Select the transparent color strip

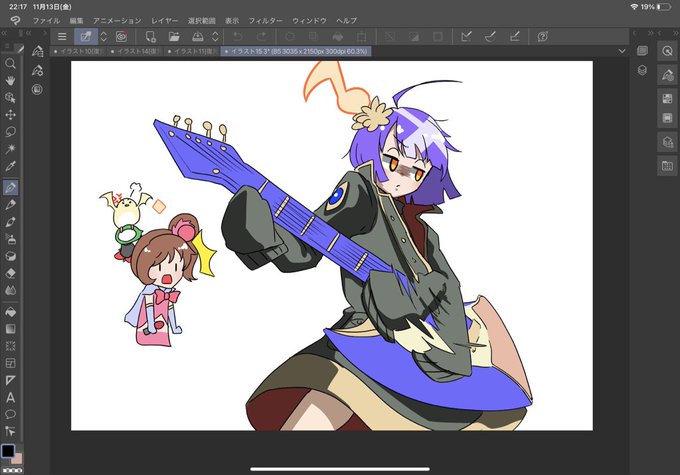point(12,470)
